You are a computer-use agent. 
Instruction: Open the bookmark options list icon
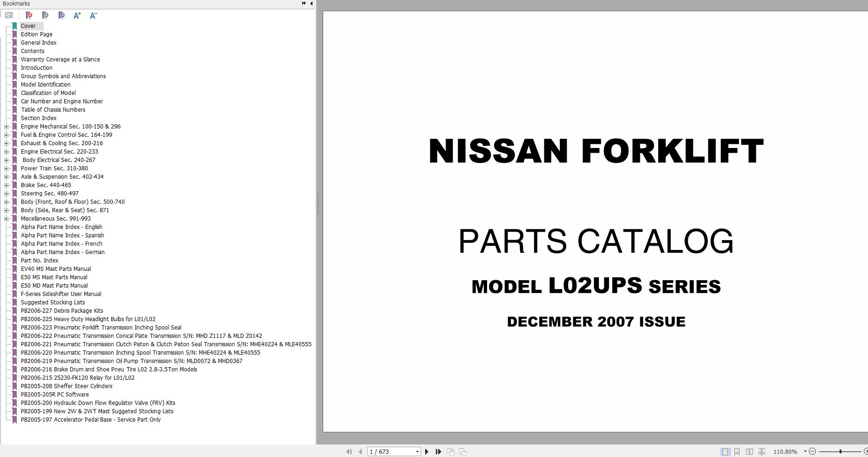coord(9,15)
